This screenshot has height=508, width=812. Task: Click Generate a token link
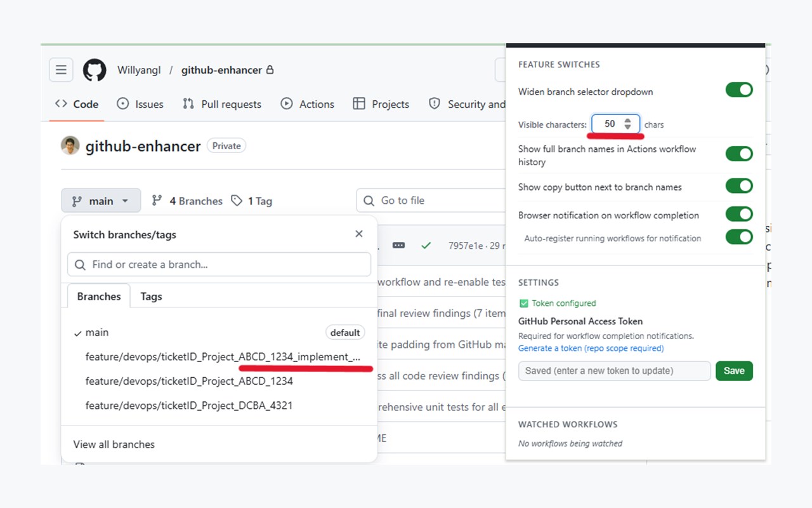[x=591, y=348]
